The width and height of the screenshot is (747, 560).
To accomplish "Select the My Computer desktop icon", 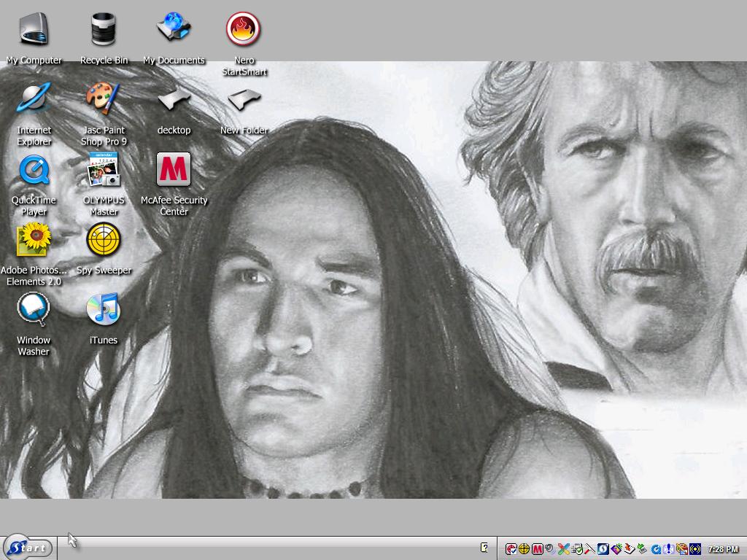I will pos(34,38).
